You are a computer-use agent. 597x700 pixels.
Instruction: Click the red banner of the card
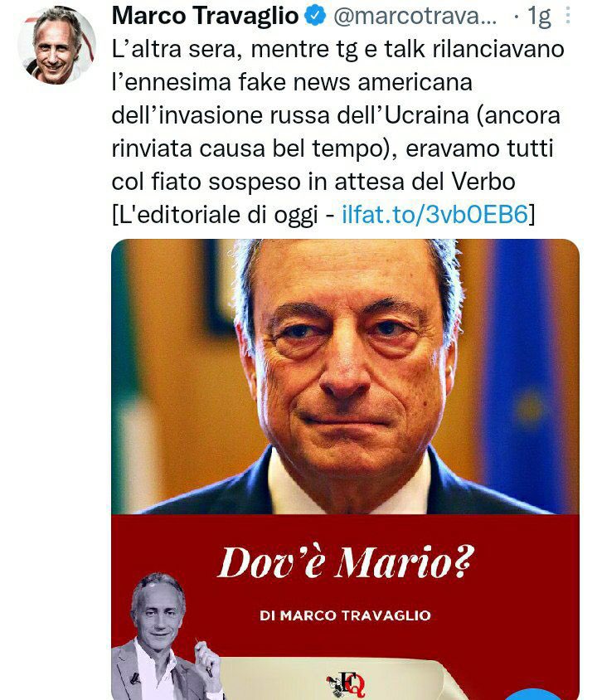[345, 607]
